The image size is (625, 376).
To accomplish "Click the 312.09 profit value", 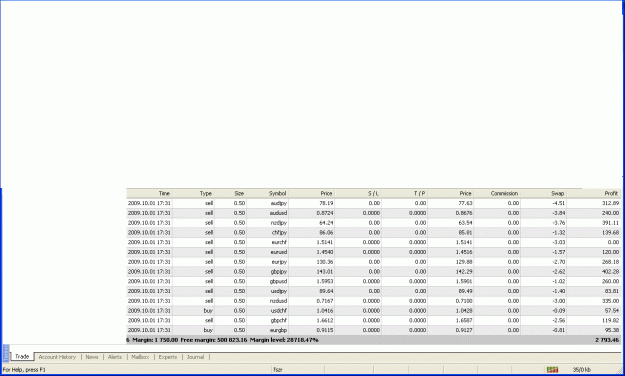I will pos(611,203).
